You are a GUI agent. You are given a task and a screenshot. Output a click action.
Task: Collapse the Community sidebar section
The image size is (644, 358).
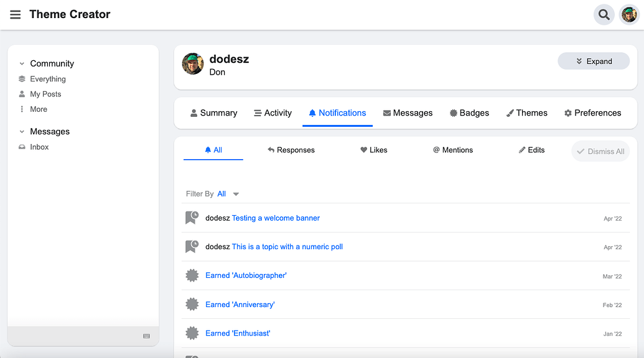click(22, 63)
